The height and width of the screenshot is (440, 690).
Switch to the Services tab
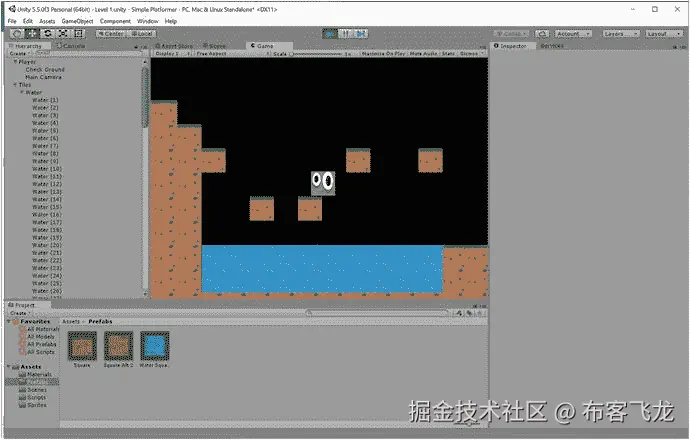click(x=552, y=46)
